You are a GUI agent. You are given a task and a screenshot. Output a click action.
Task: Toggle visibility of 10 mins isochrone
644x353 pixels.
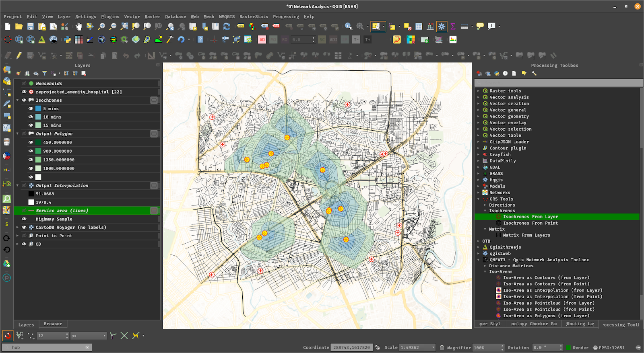tap(31, 117)
